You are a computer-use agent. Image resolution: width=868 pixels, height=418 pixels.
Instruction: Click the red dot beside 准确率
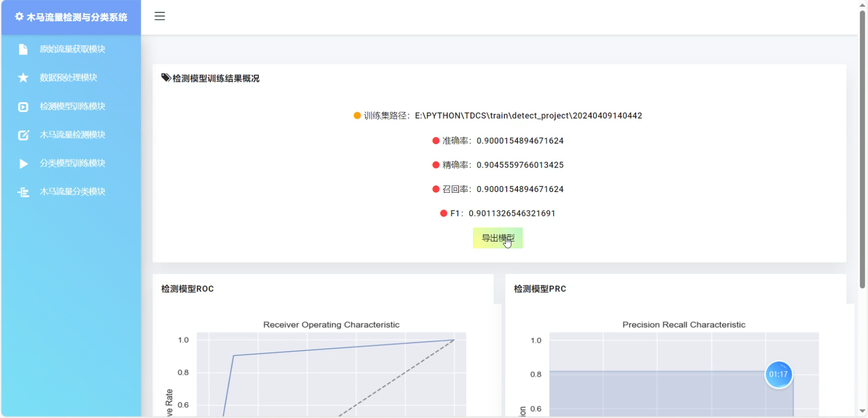coord(436,141)
